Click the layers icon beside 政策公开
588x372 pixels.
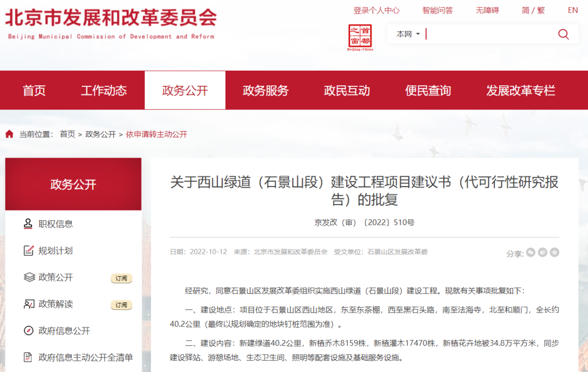click(x=29, y=277)
